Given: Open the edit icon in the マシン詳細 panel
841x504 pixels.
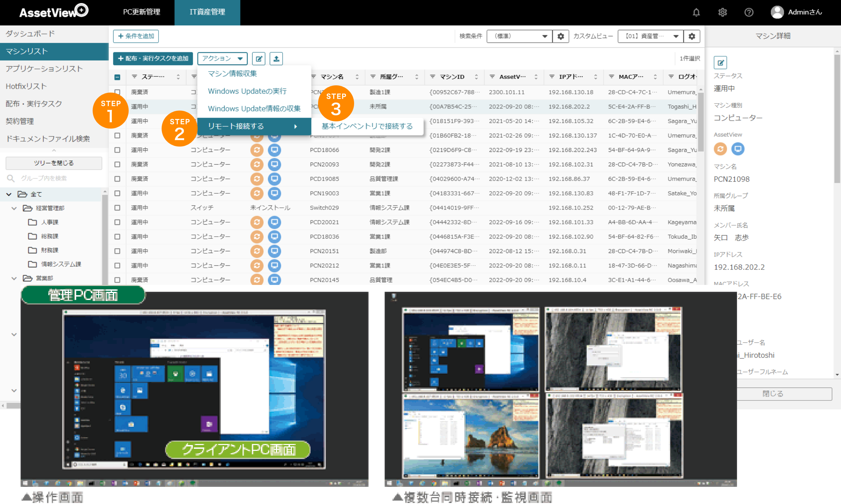Looking at the screenshot, I should (x=720, y=62).
